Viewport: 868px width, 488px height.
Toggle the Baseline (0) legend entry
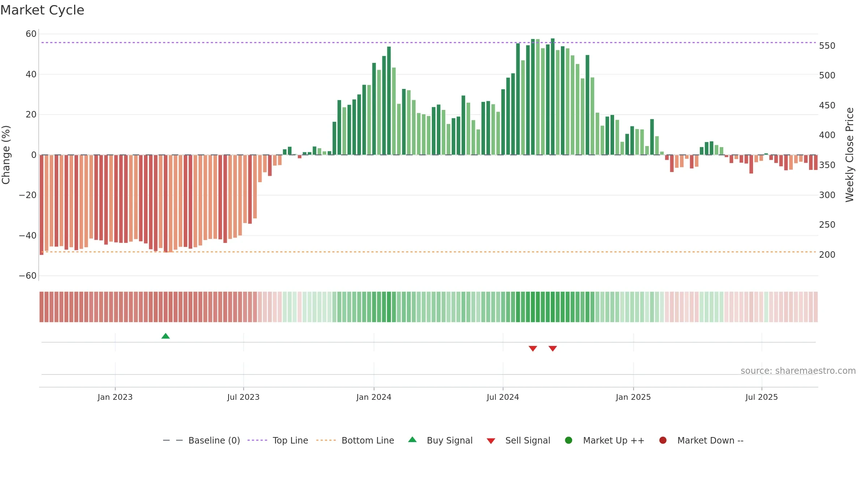click(201, 440)
